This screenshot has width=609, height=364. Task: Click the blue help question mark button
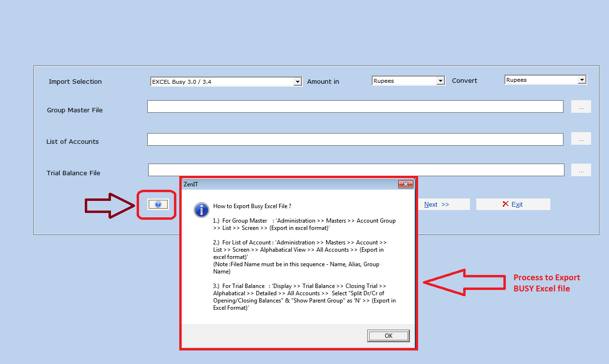pyautogui.click(x=158, y=205)
